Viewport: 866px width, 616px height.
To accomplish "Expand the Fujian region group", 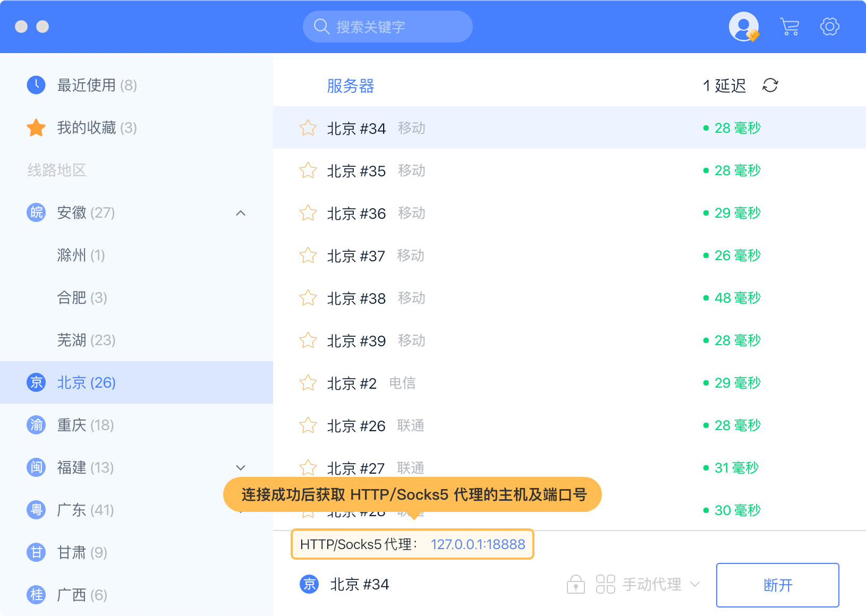I will click(241, 468).
